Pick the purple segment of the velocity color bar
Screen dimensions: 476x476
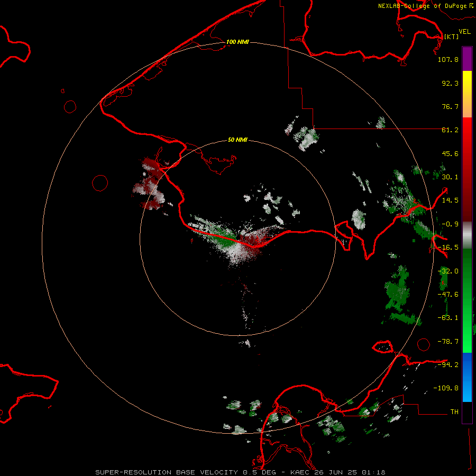(467, 59)
